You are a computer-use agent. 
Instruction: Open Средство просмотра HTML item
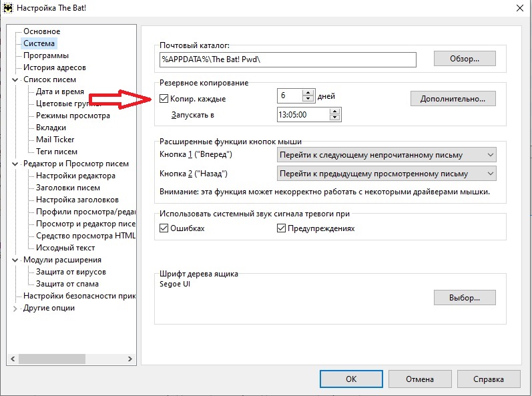pyautogui.click(x=85, y=236)
